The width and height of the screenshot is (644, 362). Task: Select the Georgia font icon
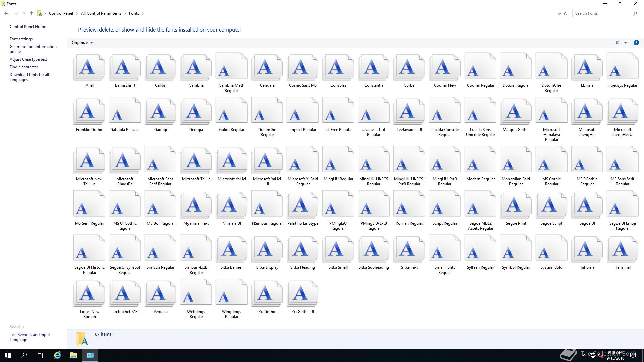tap(196, 111)
